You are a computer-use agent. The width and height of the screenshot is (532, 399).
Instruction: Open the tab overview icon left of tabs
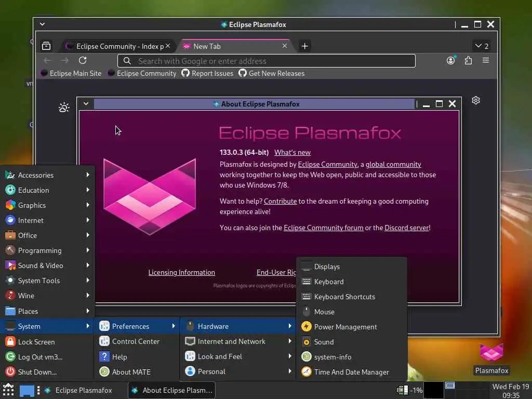[46, 46]
